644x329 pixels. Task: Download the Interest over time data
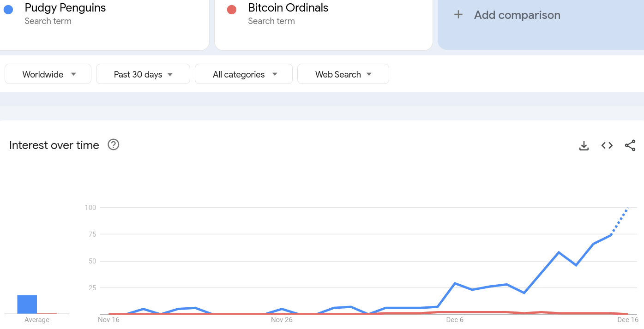pos(584,146)
